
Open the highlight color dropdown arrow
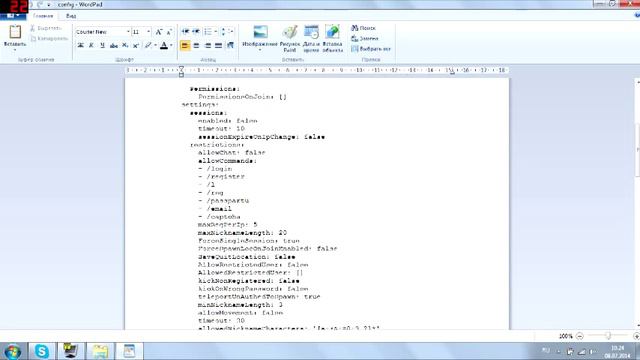point(156,45)
